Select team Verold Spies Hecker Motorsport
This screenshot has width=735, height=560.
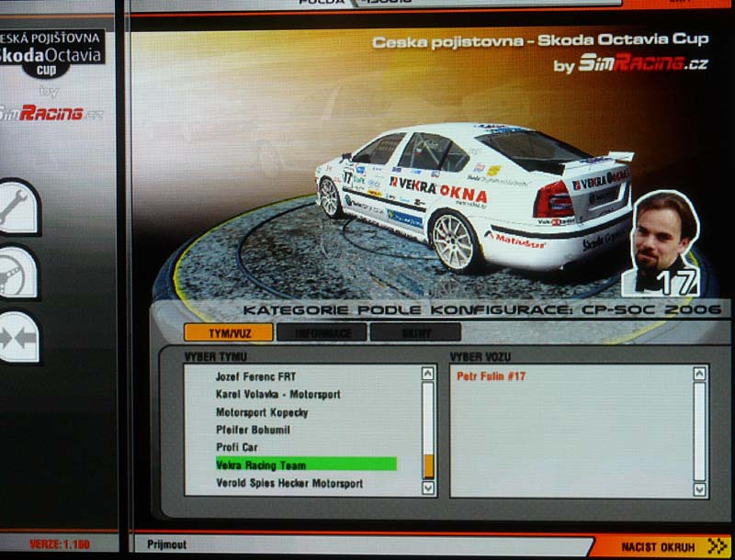point(289,483)
